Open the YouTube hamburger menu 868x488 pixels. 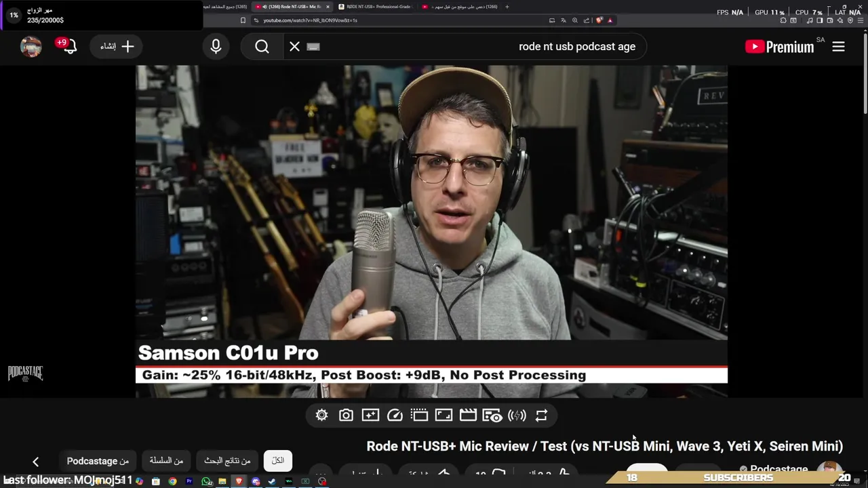click(x=838, y=46)
